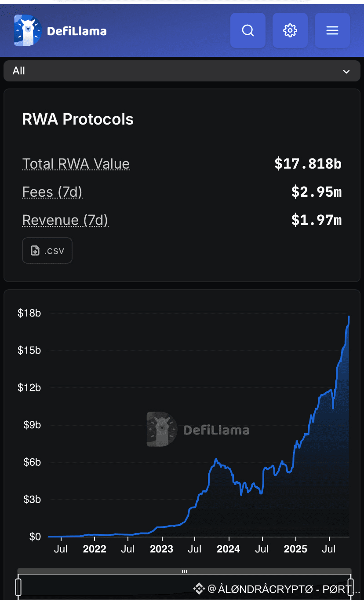Click the 2024 label on time axis

(x=229, y=549)
